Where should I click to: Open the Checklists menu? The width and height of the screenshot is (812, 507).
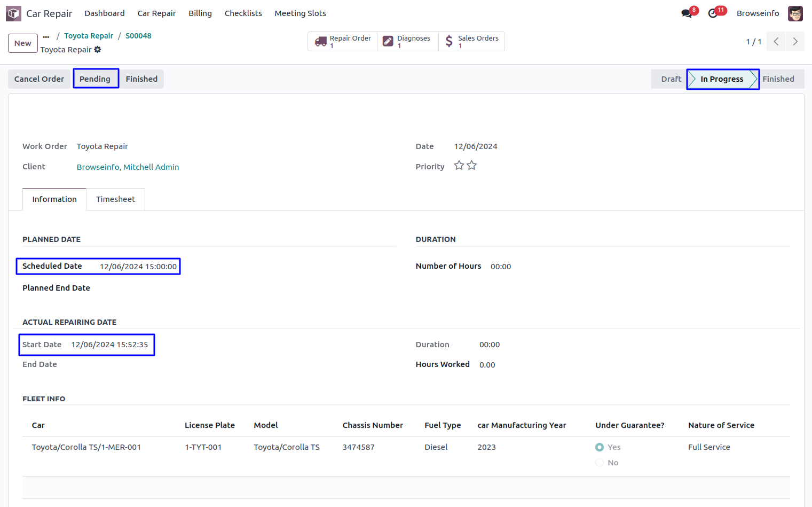243,13
